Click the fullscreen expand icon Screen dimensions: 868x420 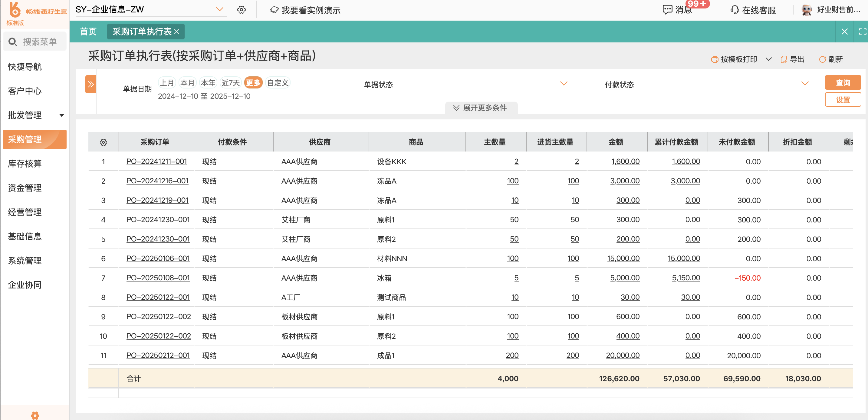(862, 32)
